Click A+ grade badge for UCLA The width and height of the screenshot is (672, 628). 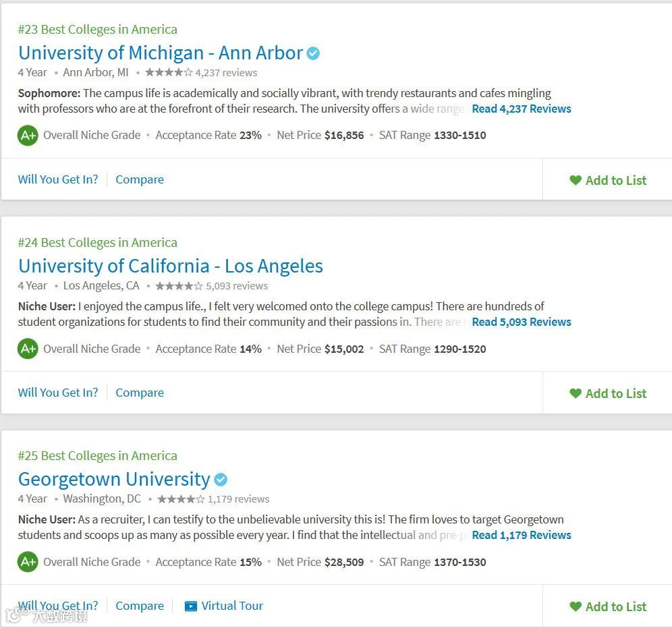pos(28,349)
